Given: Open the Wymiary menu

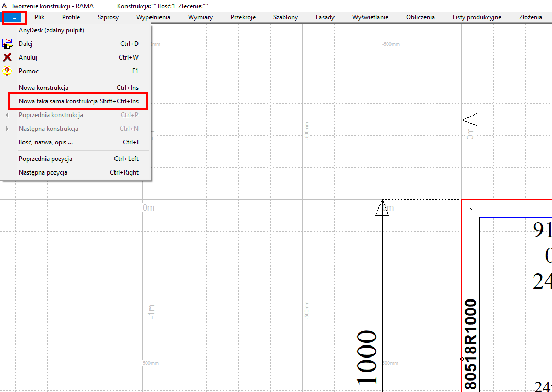Looking at the screenshot, I should pos(200,17).
